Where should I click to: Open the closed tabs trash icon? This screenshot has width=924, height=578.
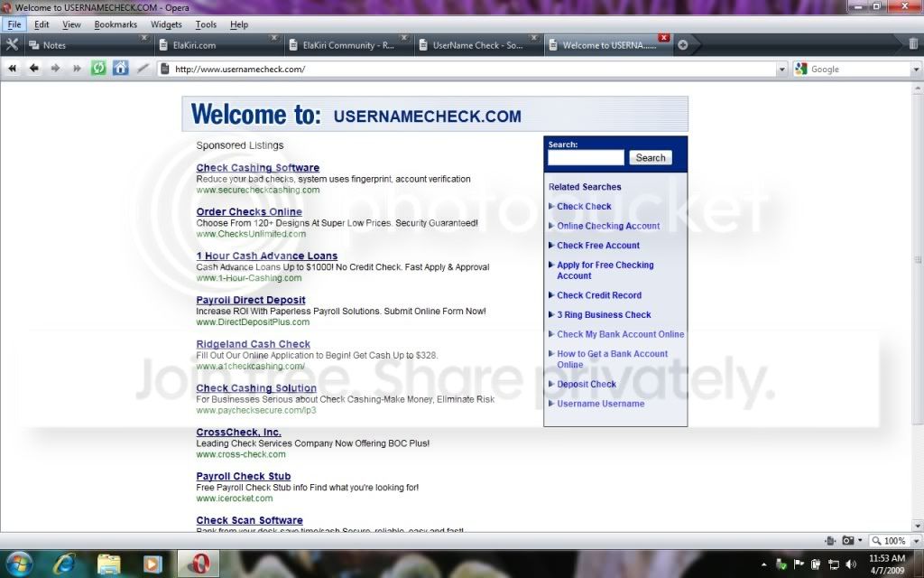coord(913,43)
